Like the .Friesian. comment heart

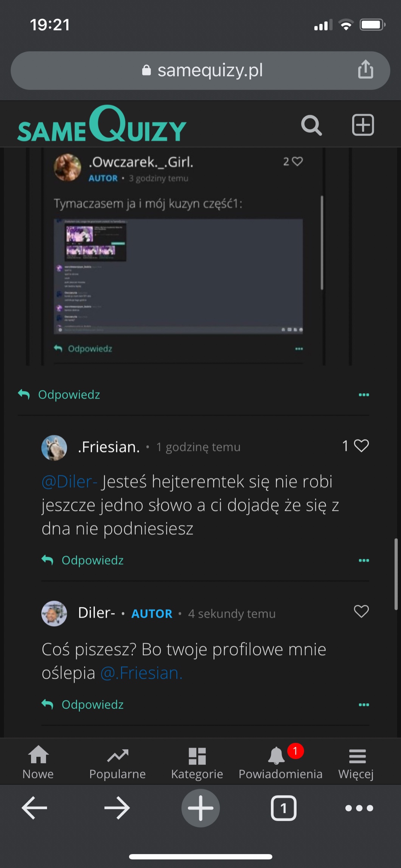(361, 446)
